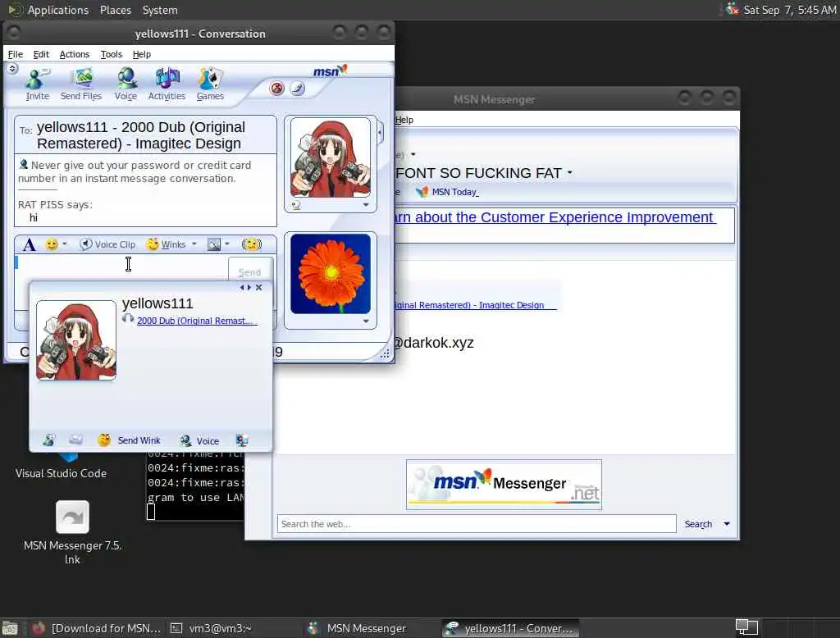Click the show desktop icon in bottom panel
Screen dimensions: 840x638
[10, 628]
